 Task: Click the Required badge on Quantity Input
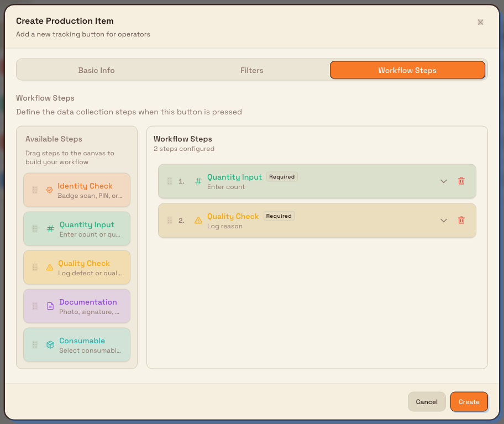[282, 177]
